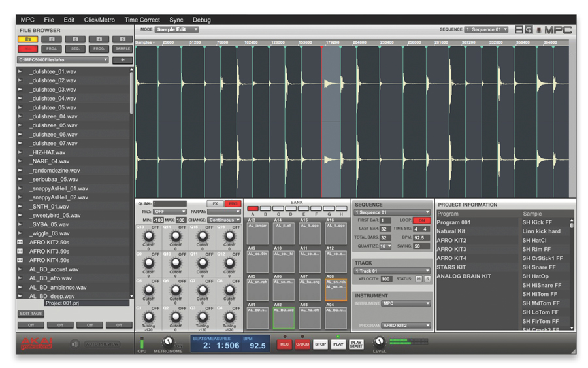Open the PAD OFF dropdown

170,212
